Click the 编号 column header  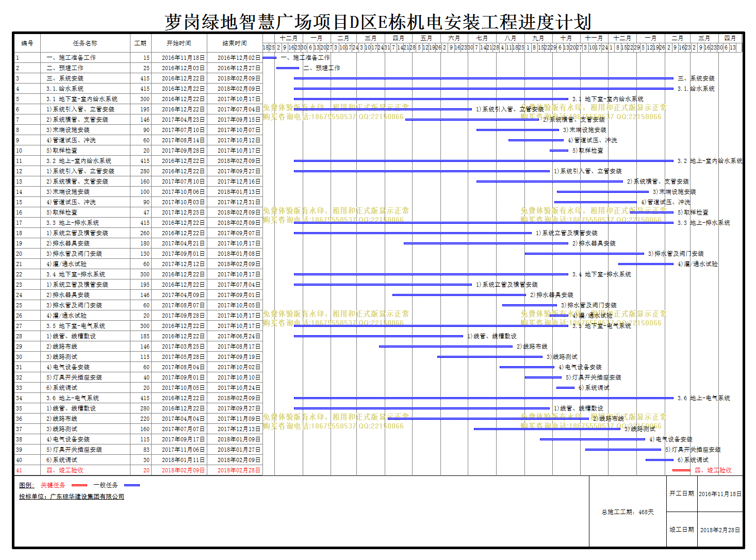point(27,43)
